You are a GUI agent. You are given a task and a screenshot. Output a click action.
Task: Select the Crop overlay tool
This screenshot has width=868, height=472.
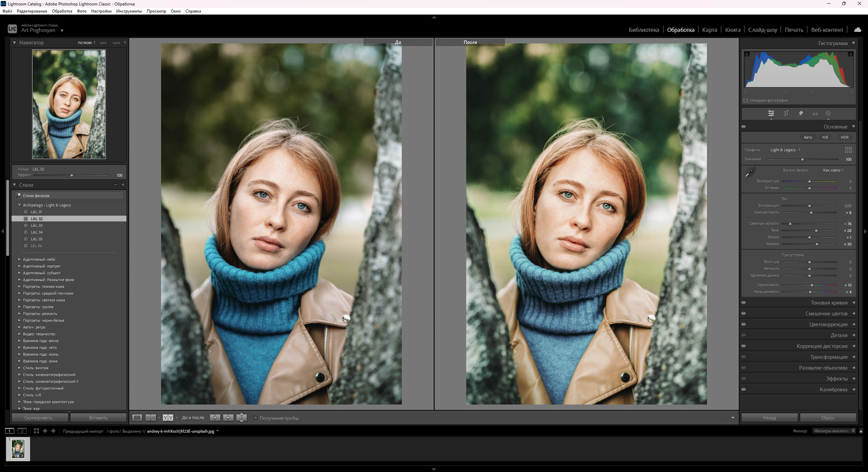(786, 113)
